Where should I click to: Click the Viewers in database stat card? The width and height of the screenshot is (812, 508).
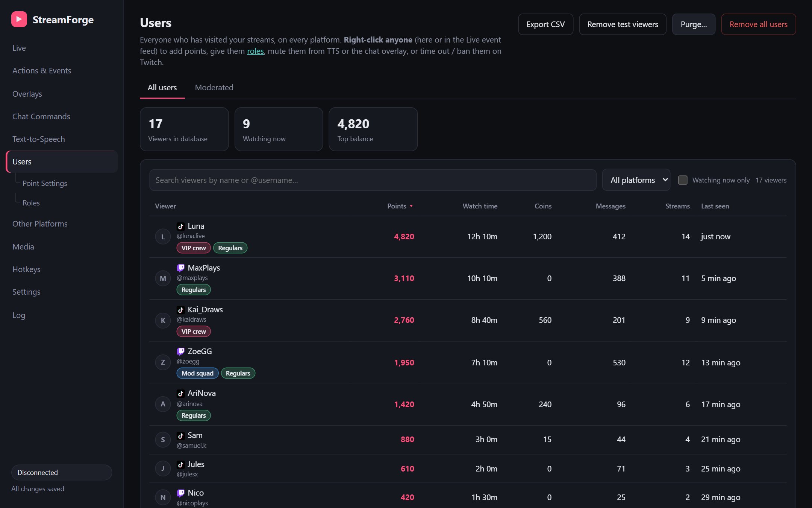(184, 129)
